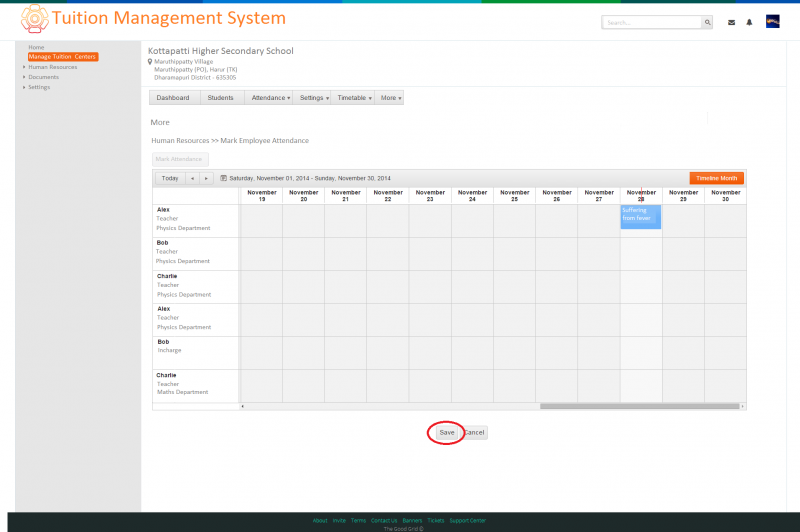800x532 pixels.
Task: Click the calendar icon beside the date range
Action: (x=223, y=178)
